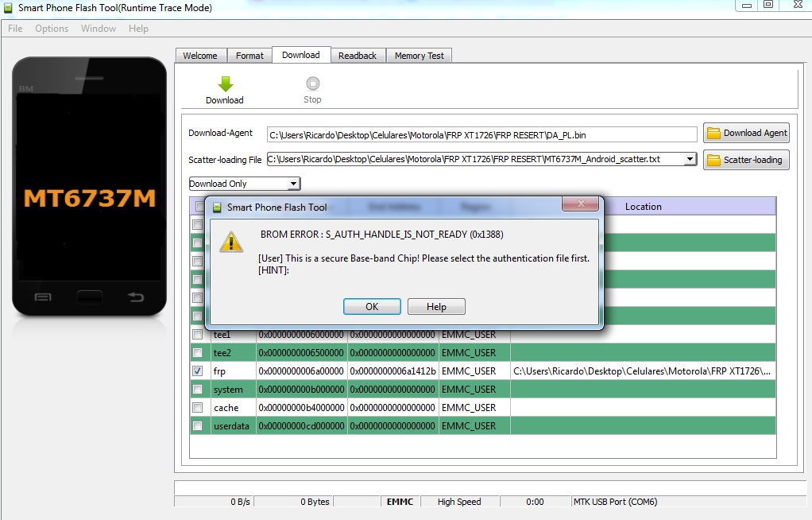Toggle the tee2 partition checkbox
The height and width of the screenshot is (520, 812).
coord(197,352)
